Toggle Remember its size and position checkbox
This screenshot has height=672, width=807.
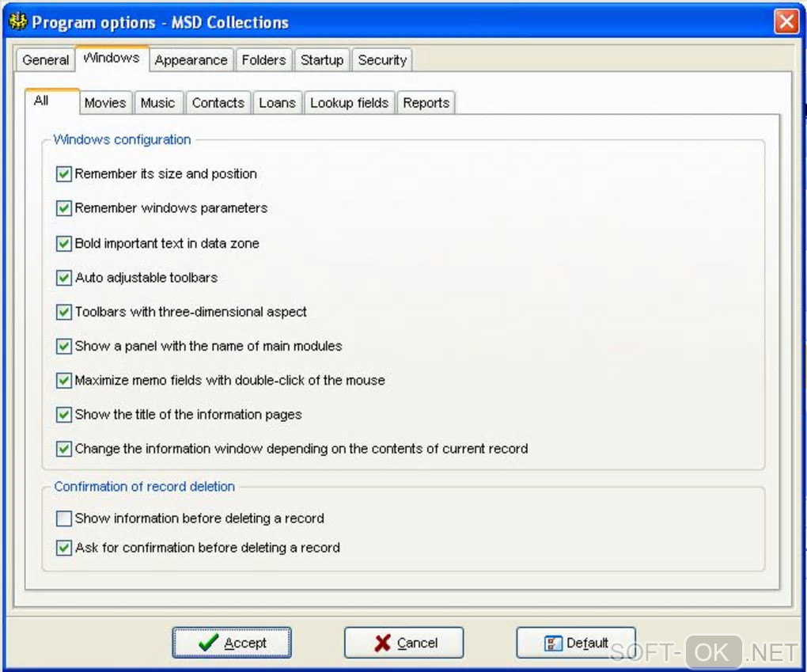(x=64, y=174)
